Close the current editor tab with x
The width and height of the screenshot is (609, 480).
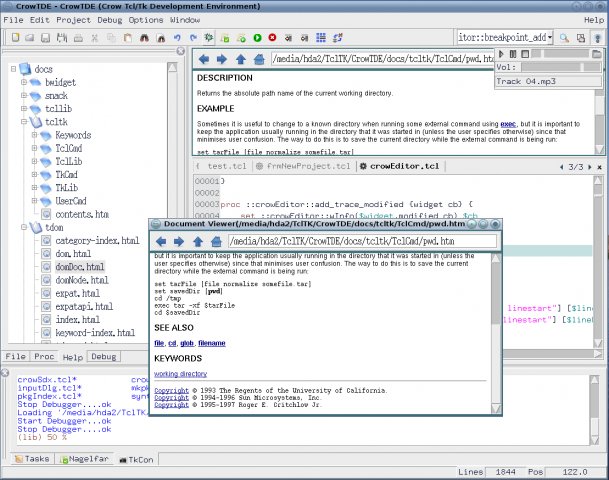[600, 167]
